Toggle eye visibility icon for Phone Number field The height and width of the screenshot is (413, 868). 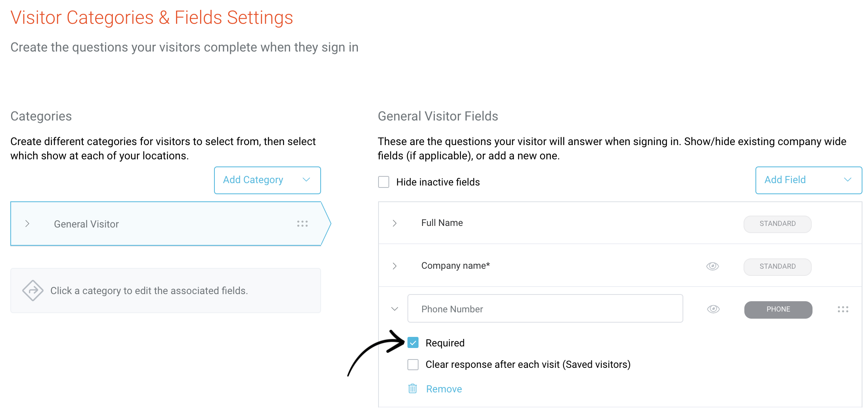[x=713, y=309]
